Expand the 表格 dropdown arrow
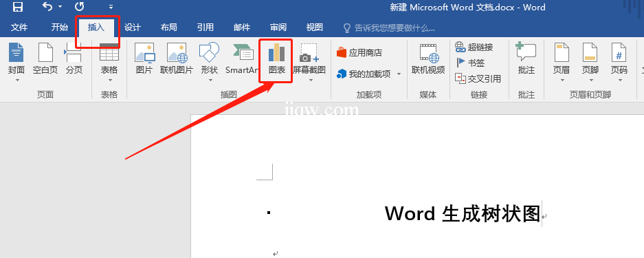The width and height of the screenshot is (644, 258). pos(110,80)
